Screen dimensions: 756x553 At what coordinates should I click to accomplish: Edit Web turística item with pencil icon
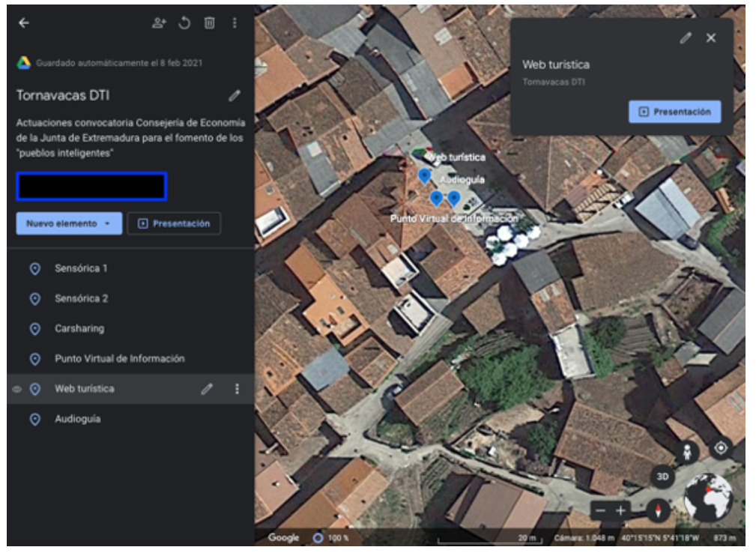click(207, 389)
